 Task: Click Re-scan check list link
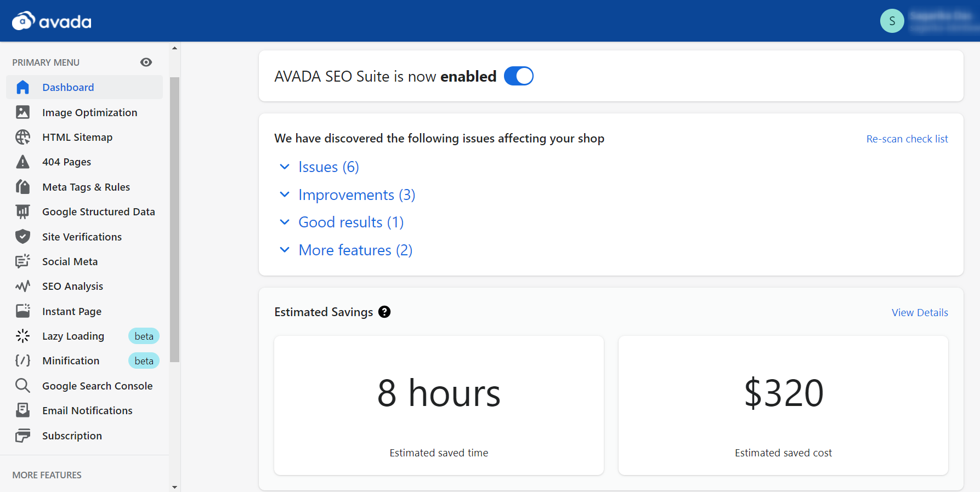coord(907,139)
